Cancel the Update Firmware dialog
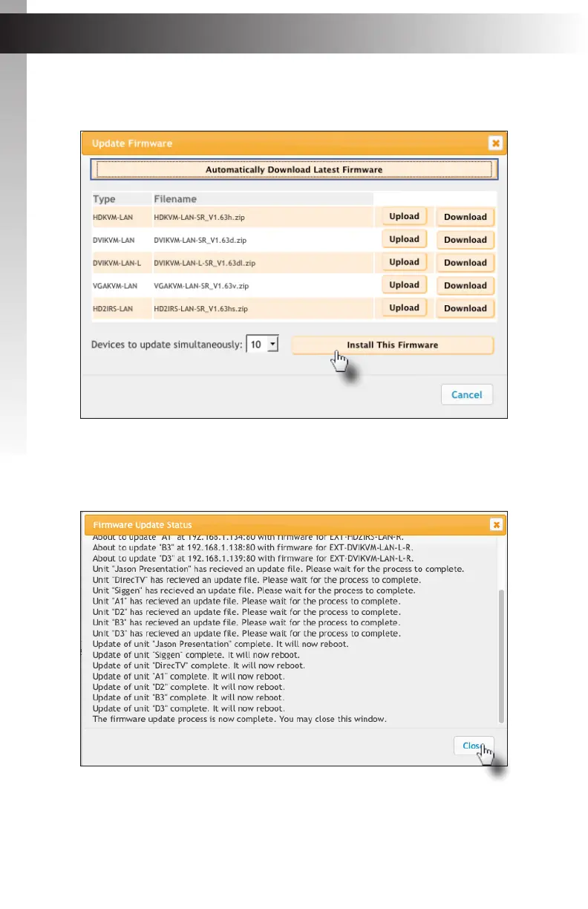 467,395
